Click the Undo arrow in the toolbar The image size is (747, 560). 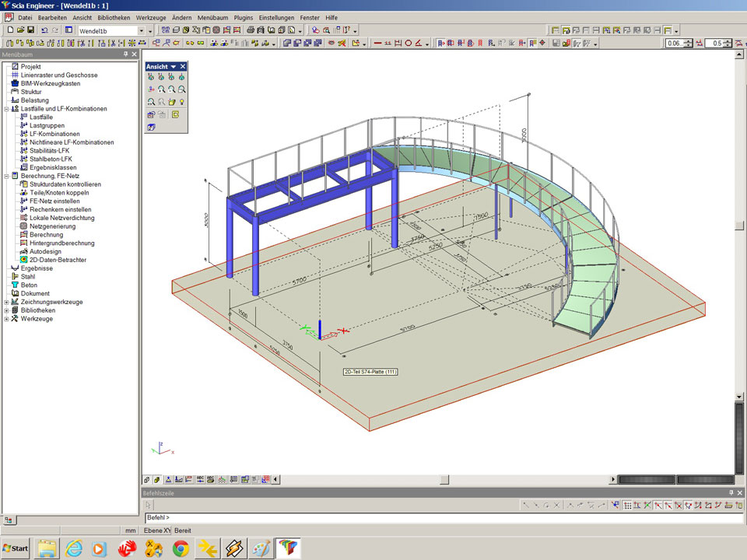(44, 30)
